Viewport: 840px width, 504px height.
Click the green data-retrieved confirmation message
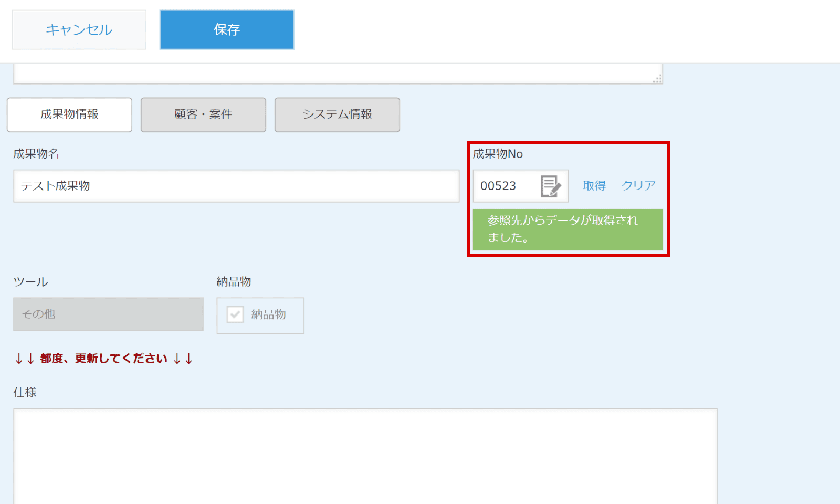tap(568, 229)
